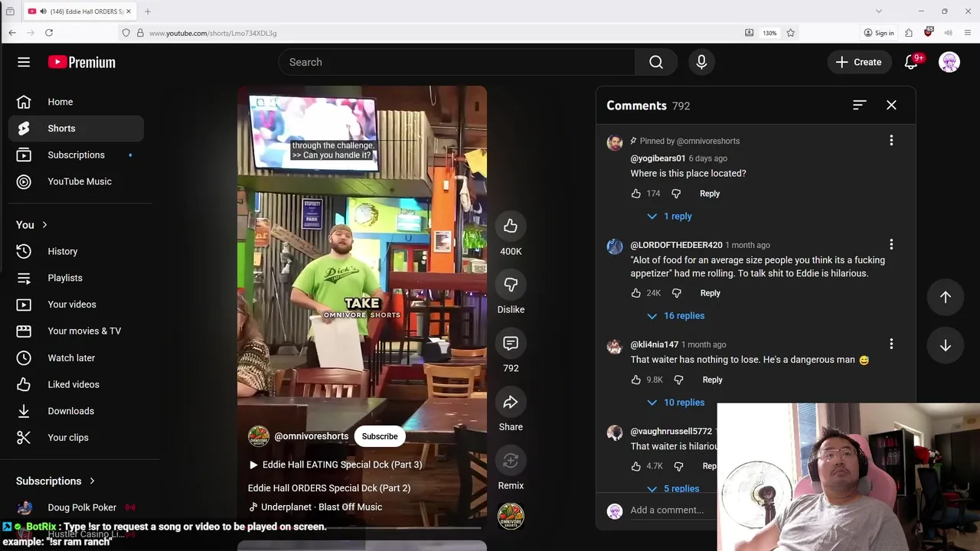The image size is (980, 551).
Task: Go to previous short with up arrow
Action: tap(946, 297)
